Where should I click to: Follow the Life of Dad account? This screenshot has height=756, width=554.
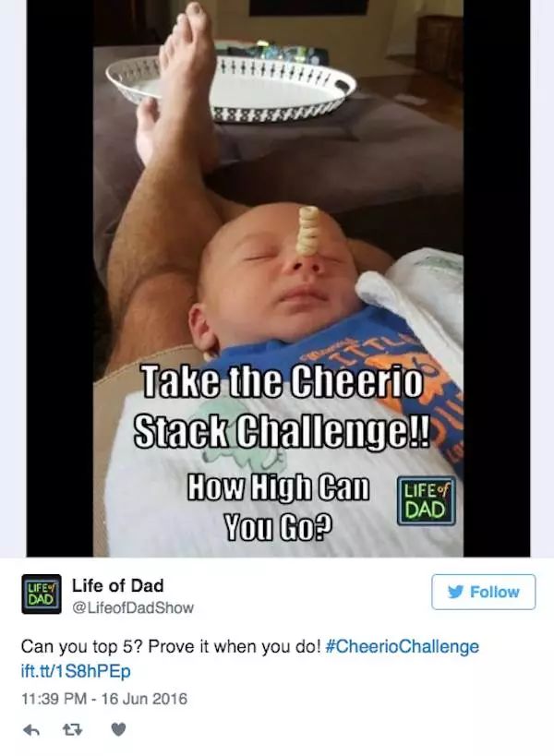coord(483,592)
